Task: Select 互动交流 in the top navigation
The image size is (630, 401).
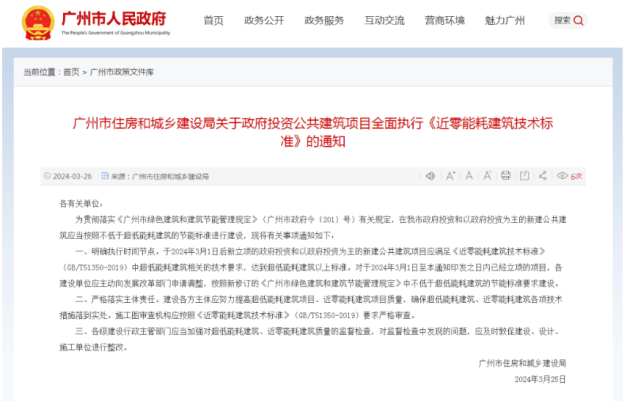Action: coord(383,20)
